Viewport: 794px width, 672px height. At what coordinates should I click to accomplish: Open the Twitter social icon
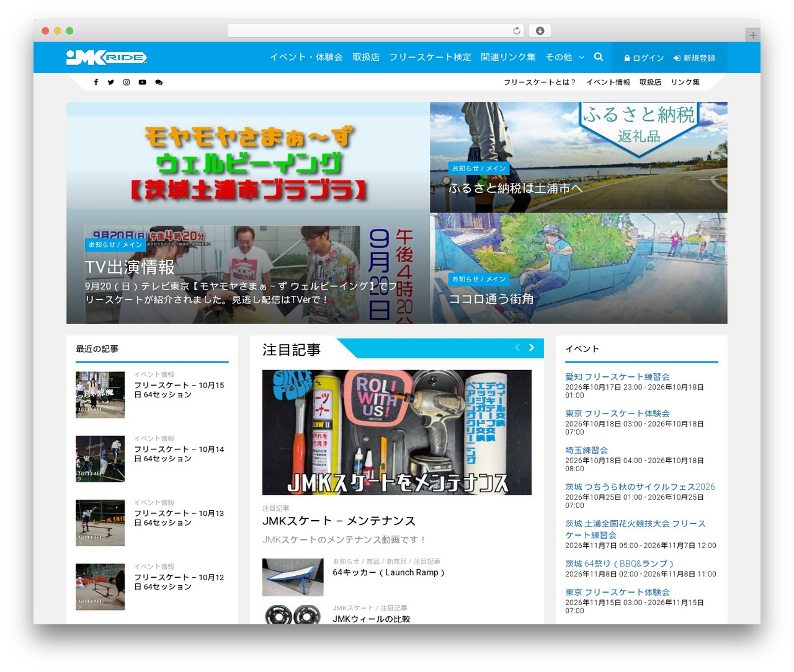pos(111,82)
